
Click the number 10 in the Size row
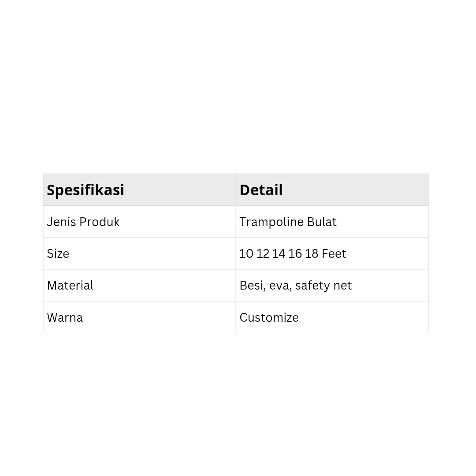click(x=246, y=253)
